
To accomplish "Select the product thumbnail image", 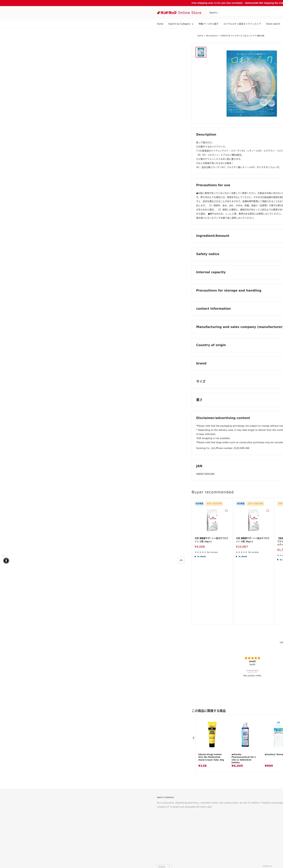I will [x=201, y=52].
